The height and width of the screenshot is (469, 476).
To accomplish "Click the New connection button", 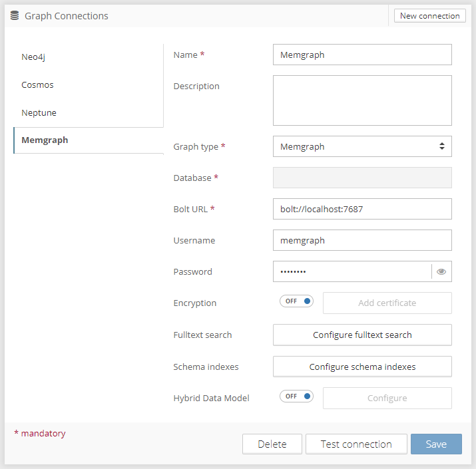I will pyautogui.click(x=429, y=16).
